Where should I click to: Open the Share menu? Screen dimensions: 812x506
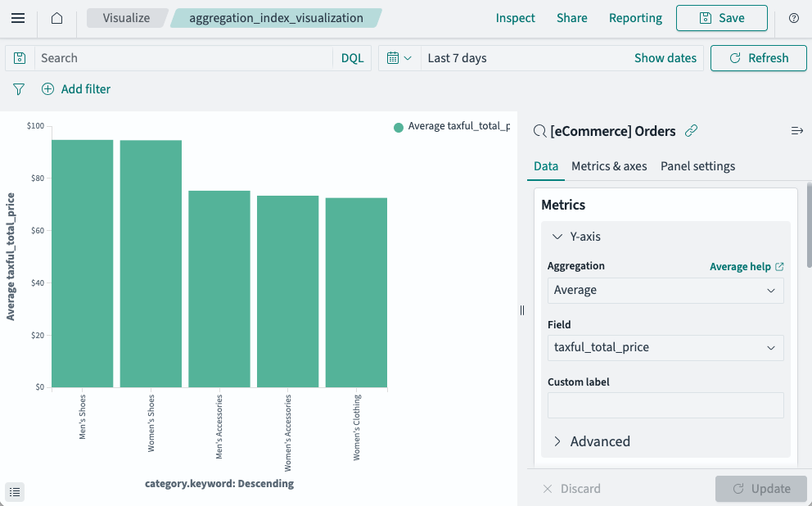pyautogui.click(x=571, y=18)
